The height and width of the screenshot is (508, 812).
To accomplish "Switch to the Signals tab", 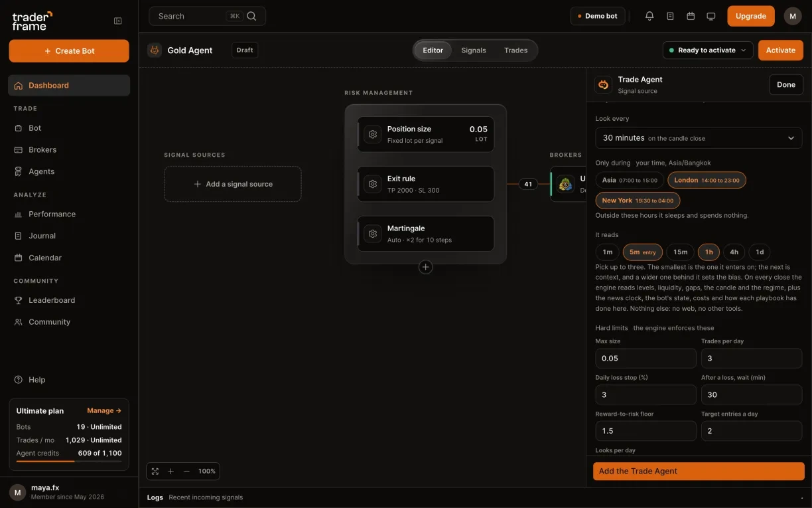I will (474, 50).
